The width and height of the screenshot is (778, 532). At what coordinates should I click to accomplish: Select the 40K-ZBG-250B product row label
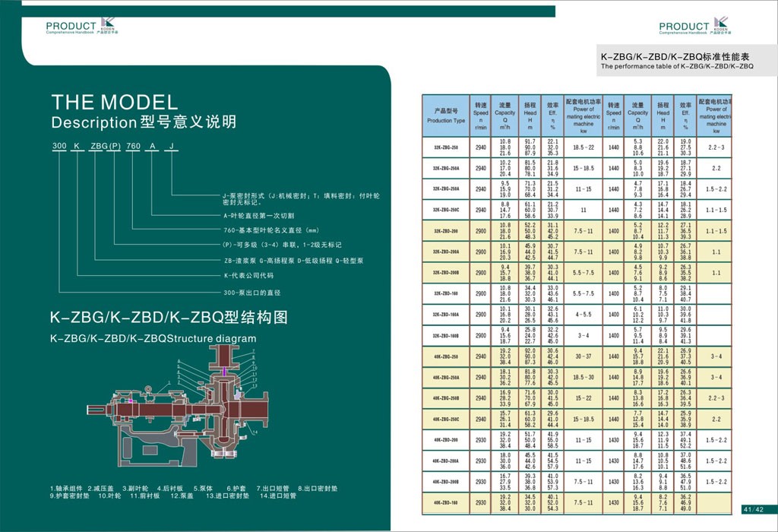(x=446, y=397)
